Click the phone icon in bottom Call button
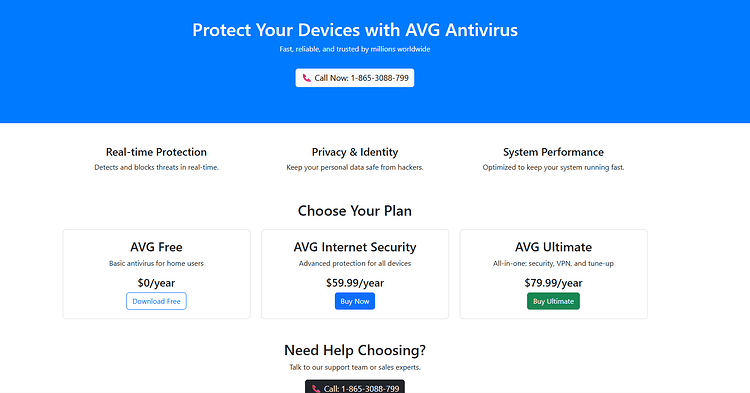This screenshot has height=393, width=750. pyautogui.click(x=316, y=389)
